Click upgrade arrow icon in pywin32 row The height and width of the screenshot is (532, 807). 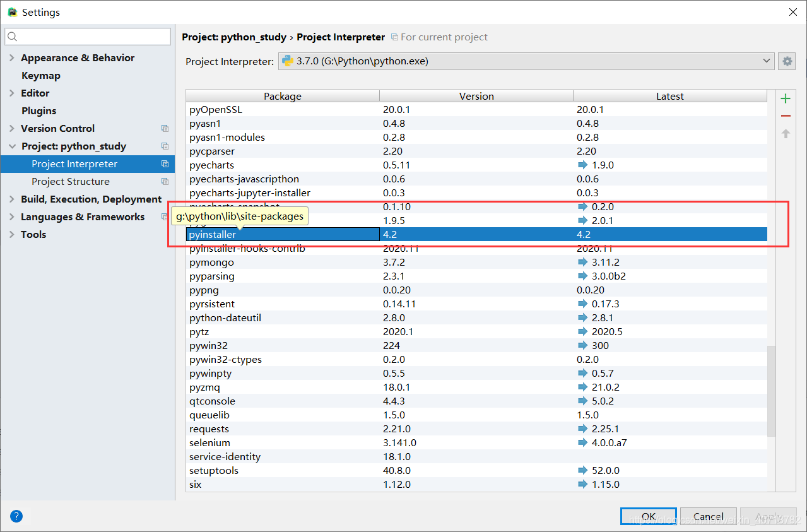(x=582, y=345)
